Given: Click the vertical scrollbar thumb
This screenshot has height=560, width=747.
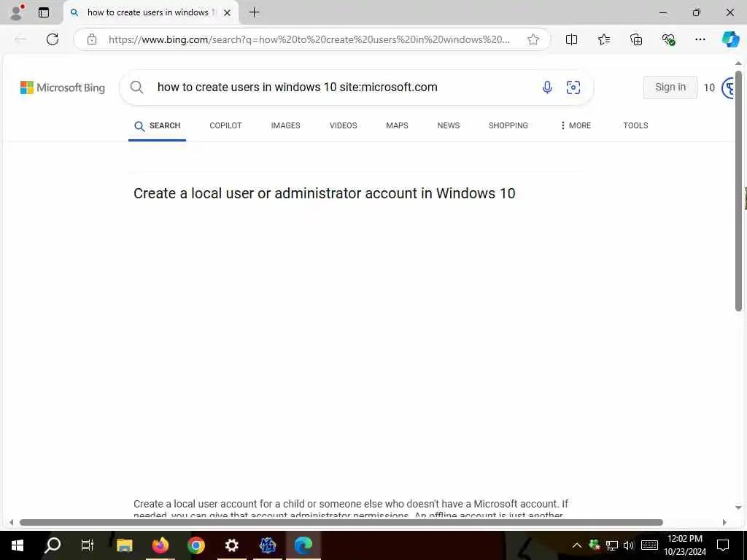Looking at the screenshot, I should [738, 190].
